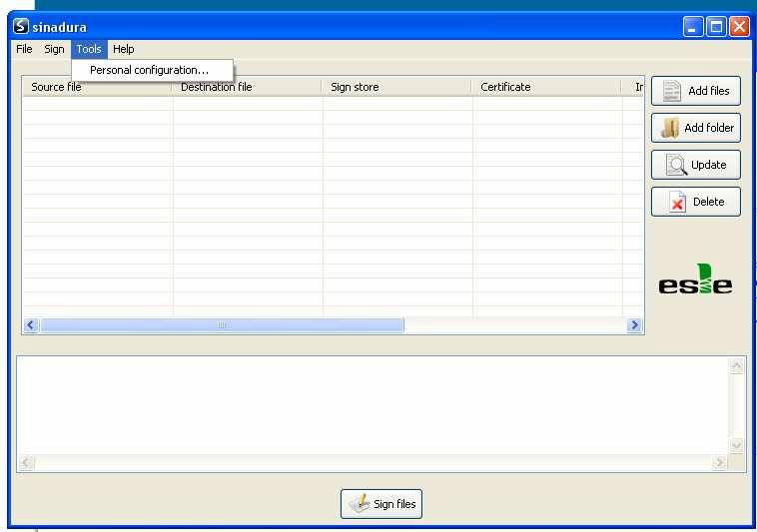Click the Delete button

(696, 202)
